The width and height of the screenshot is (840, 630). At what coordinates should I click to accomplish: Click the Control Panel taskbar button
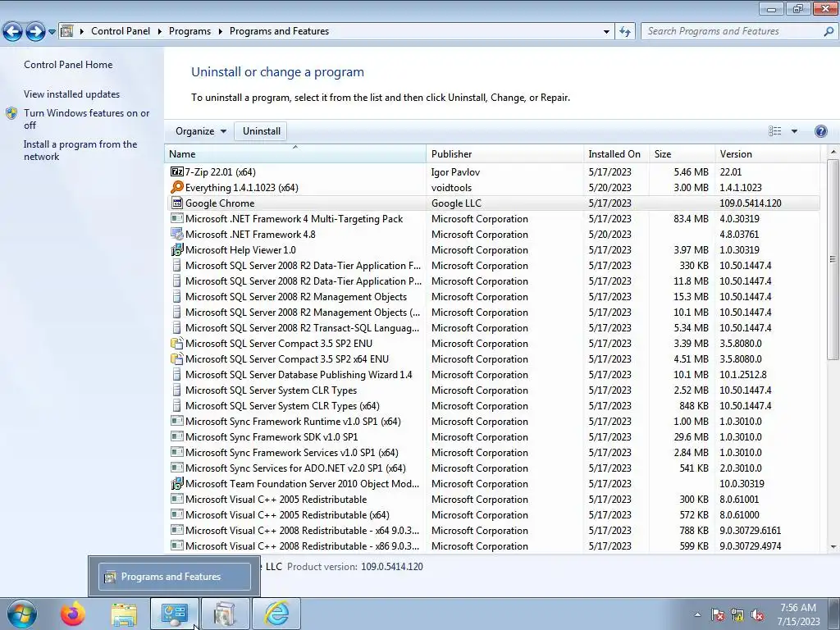(174, 614)
